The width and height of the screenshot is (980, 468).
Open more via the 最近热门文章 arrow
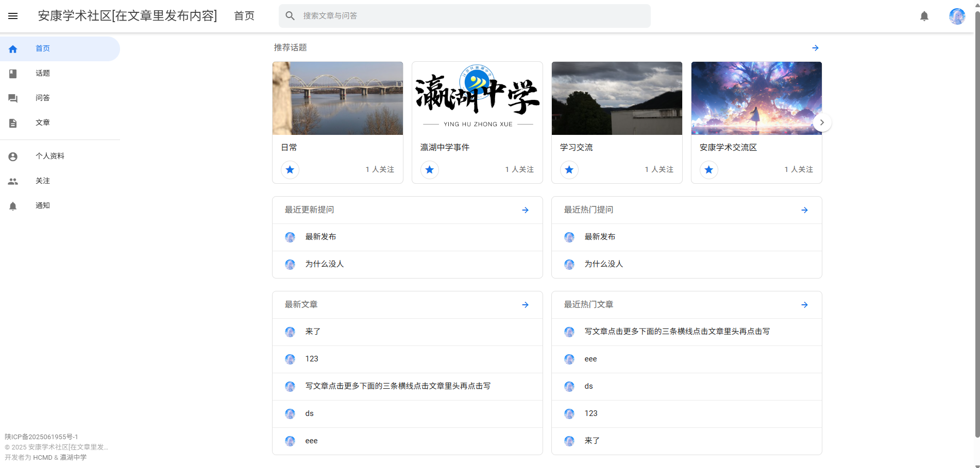804,305
